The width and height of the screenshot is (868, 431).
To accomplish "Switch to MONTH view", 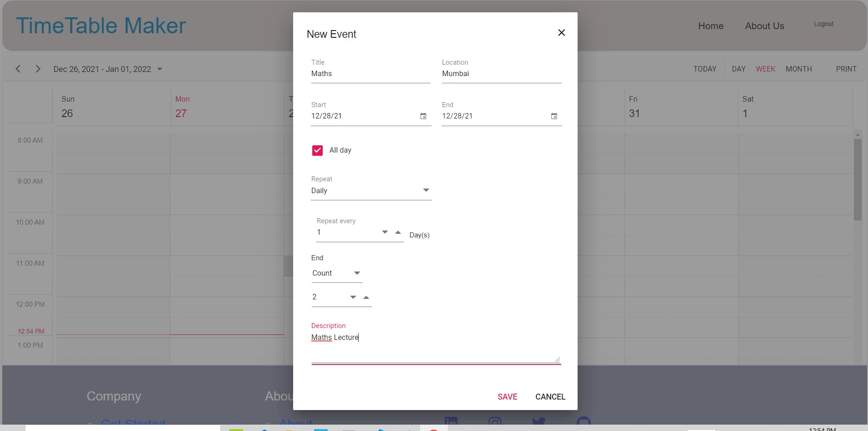I will pos(798,69).
